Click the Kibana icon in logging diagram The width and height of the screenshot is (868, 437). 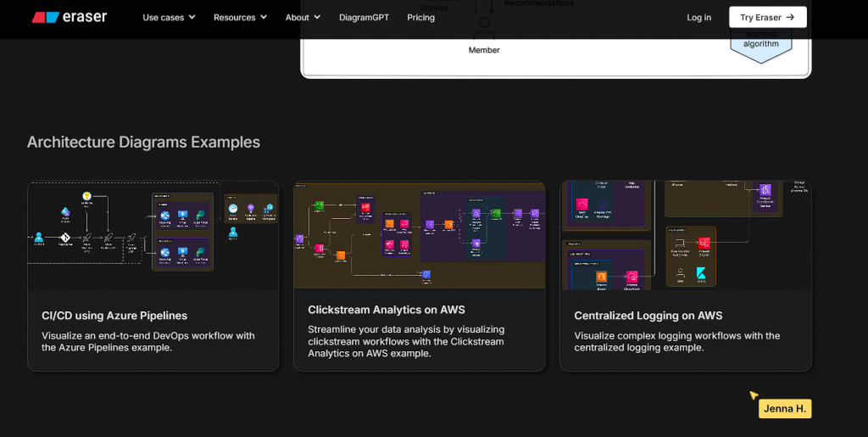701,273
